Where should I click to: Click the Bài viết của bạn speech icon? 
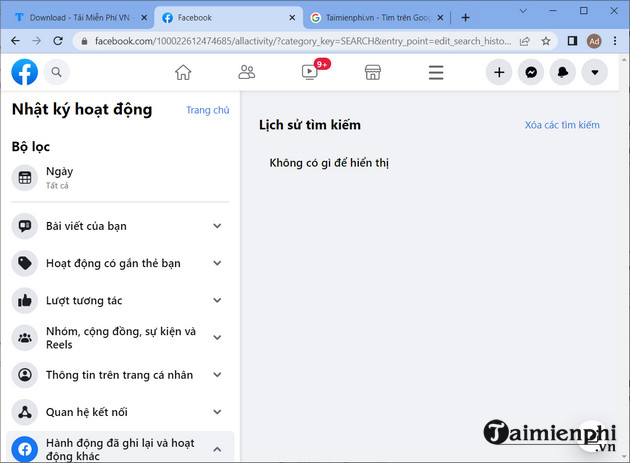pos(25,226)
